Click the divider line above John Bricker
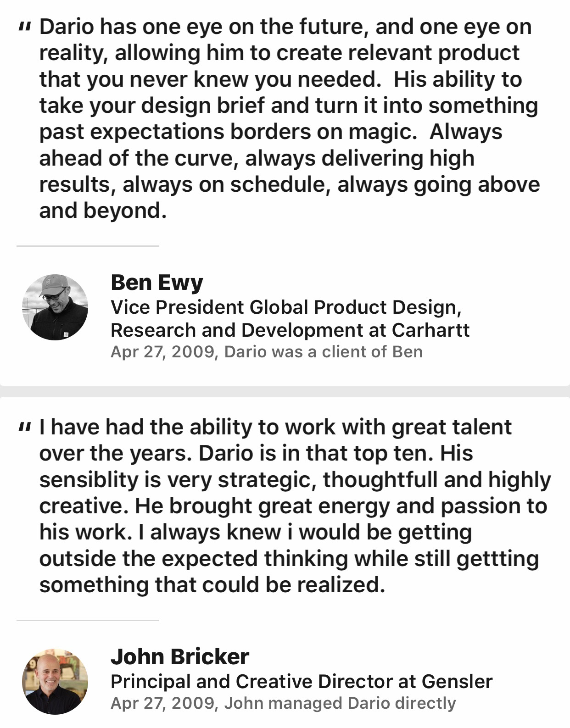The height and width of the screenshot is (728, 570). pos(88,621)
